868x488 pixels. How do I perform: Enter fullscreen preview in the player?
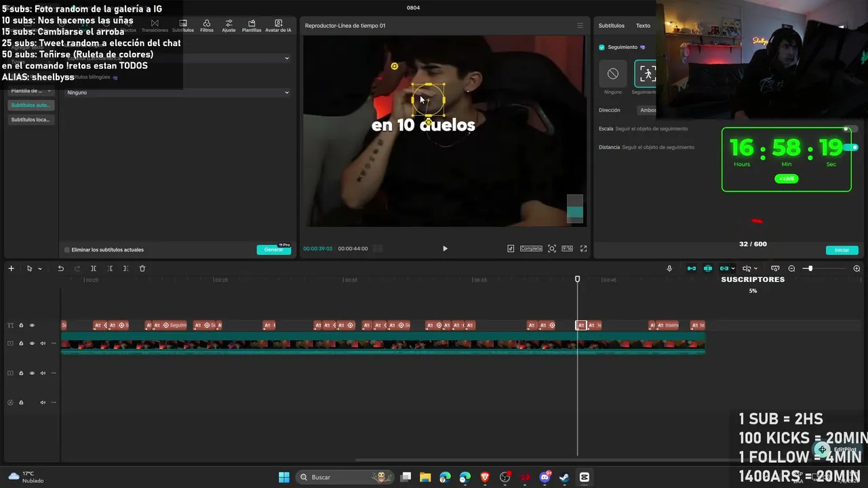coord(583,249)
